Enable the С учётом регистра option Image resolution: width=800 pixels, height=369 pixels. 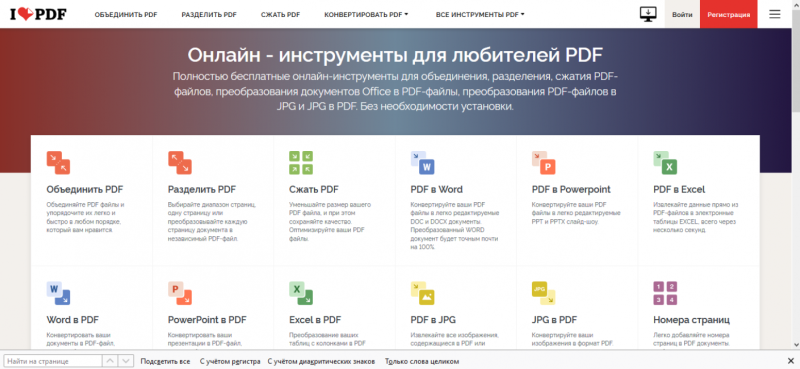230,361
